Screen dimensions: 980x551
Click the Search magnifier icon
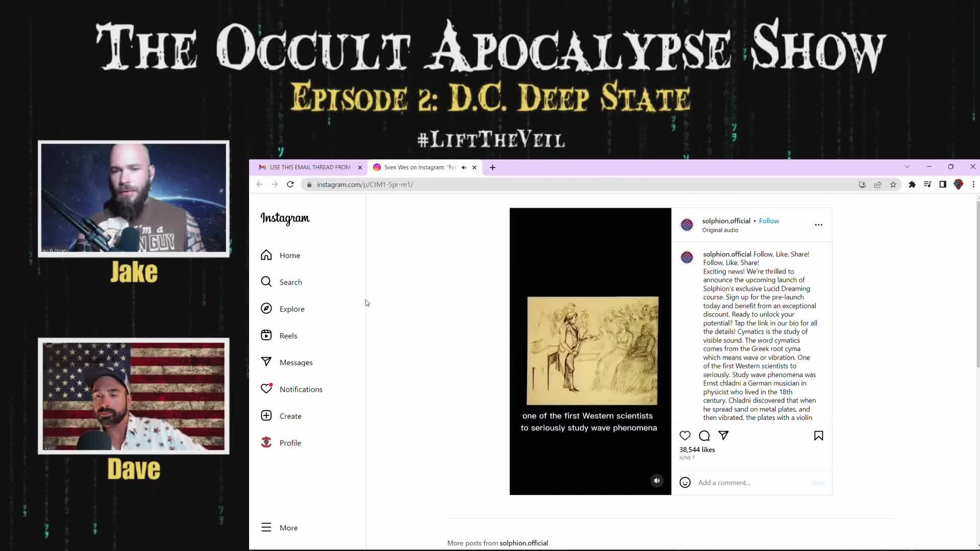(x=266, y=282)
